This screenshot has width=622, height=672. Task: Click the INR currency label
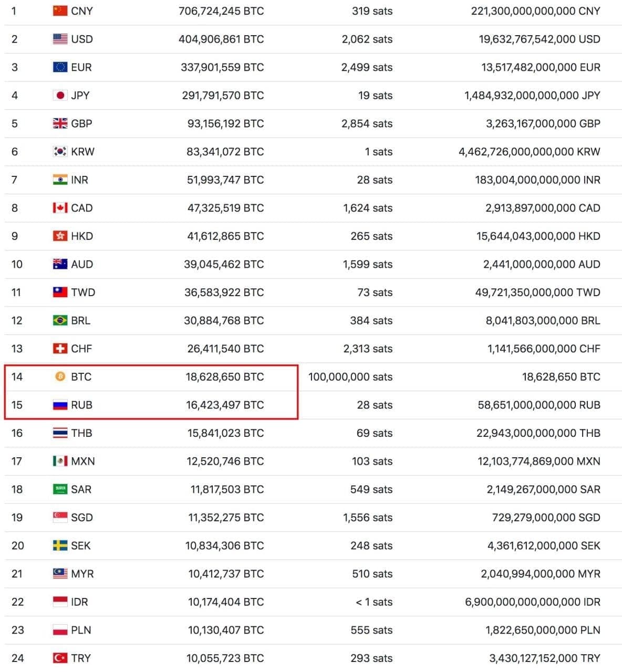[80, 180]
